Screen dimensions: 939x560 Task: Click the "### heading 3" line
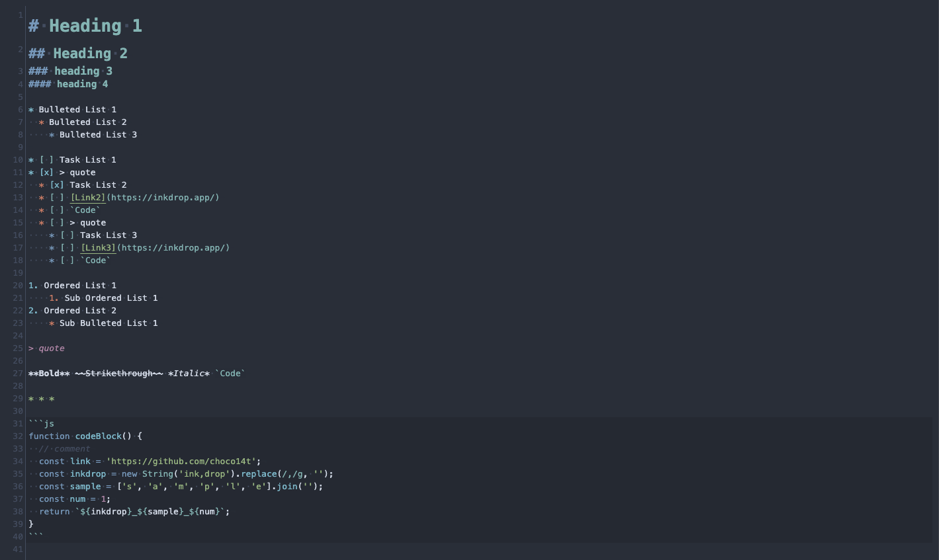point(70,71)
